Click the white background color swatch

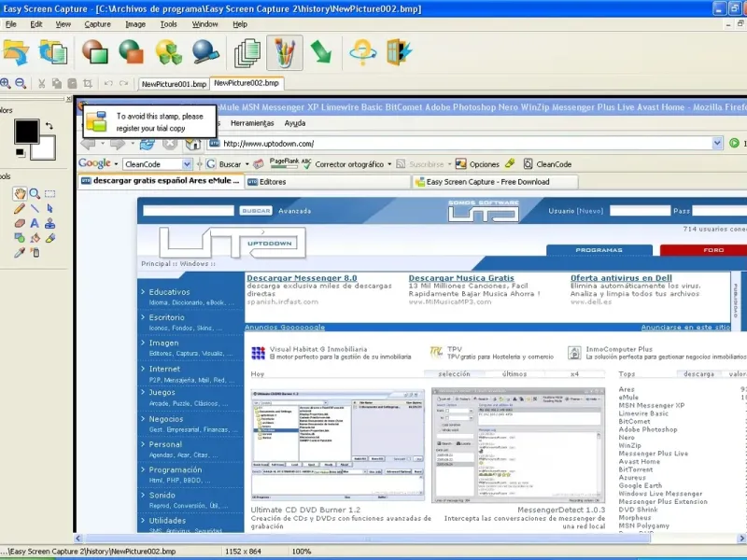(46, 149)
